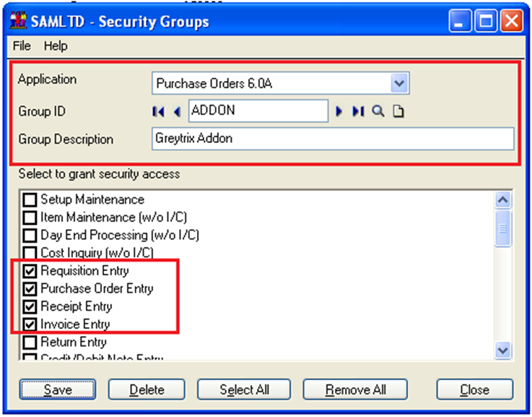Click the list scroll down arrow
The image size is (532, 417).
(x=502, y=350)
